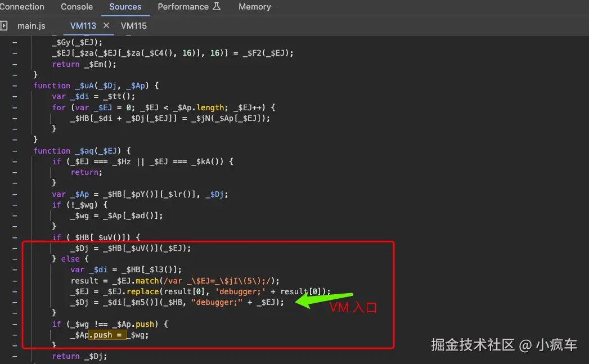Screen dimensions: 589x364
Task: Switch to the Memory tab
Action: pyautogui.click(x=254, y=7)
